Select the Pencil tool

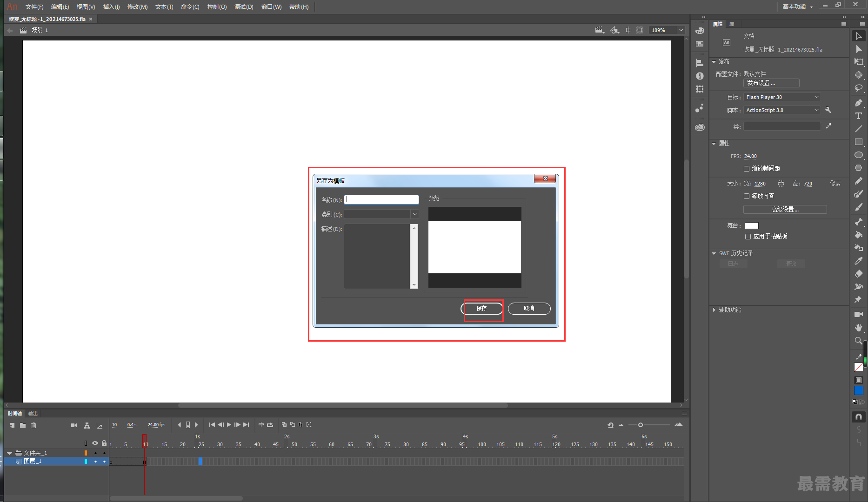pos(859,181)
